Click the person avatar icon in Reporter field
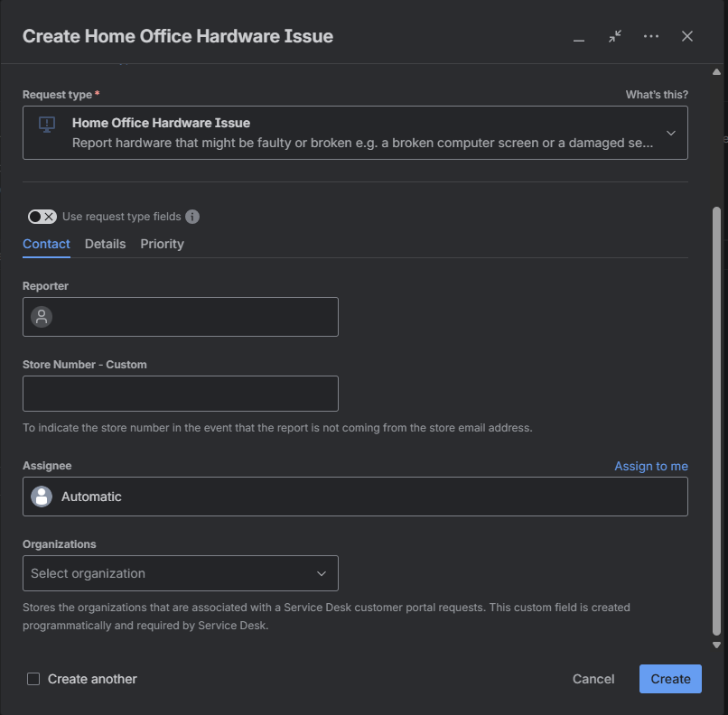The image size is (728, 715). (42, 317)
